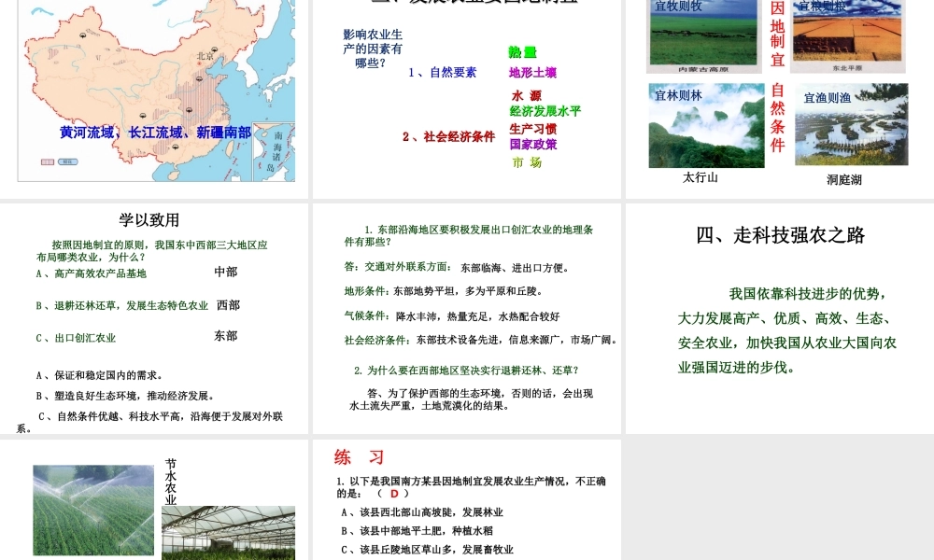Click the answer label 中部
The width and height of the screenshot is (934, 560).
226,272
